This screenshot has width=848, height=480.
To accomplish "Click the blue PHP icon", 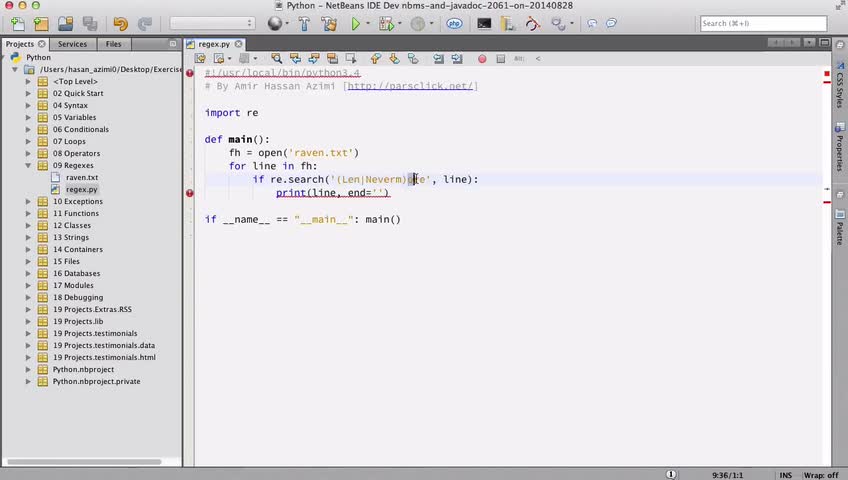I will point(454,23).
